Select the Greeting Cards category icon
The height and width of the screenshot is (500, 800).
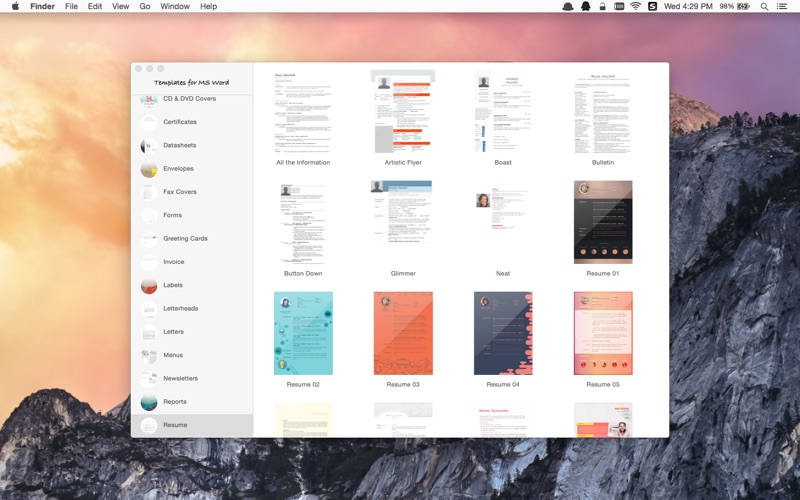(x=149, y=239)
